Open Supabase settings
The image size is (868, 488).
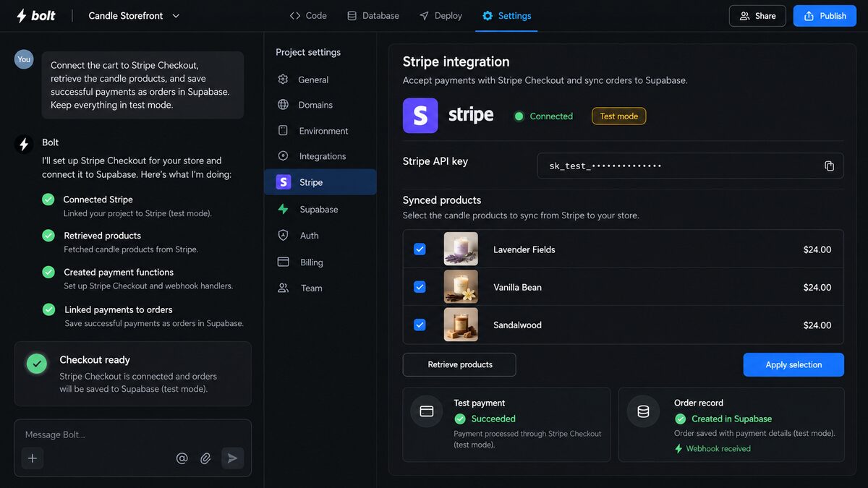320,209
